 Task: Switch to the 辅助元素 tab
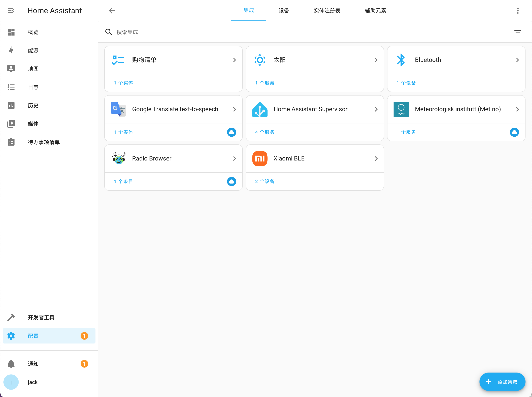point(375,11)
